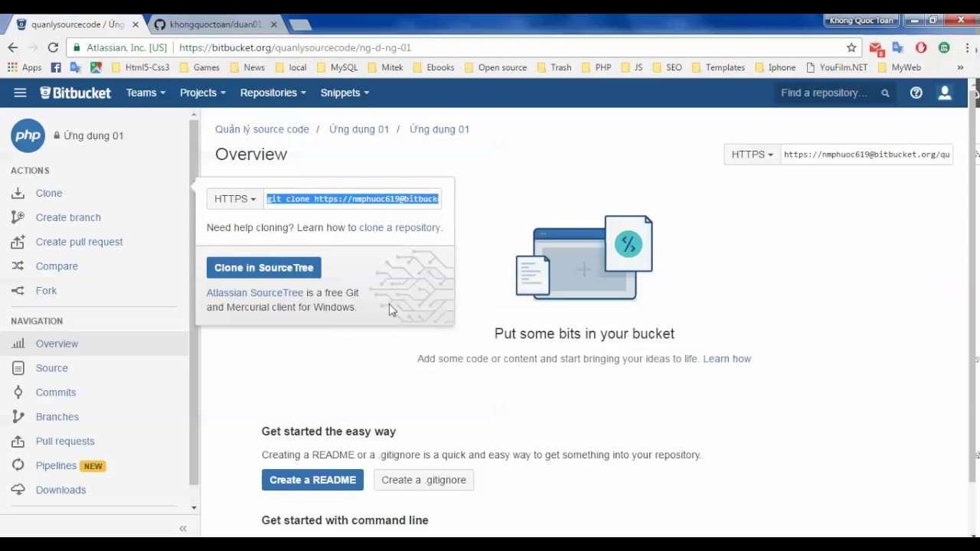
Task: Click the Create branch icon
Action: coord(18,217)
